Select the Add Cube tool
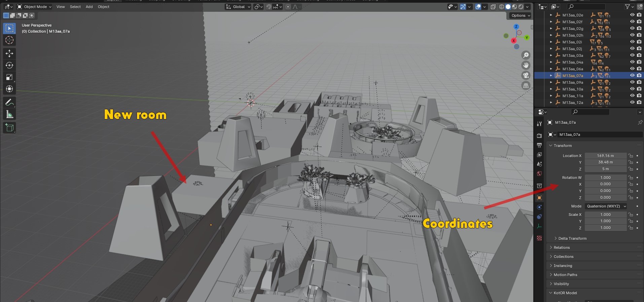Viewport: 644px width, 302px height. click(9, 127)
